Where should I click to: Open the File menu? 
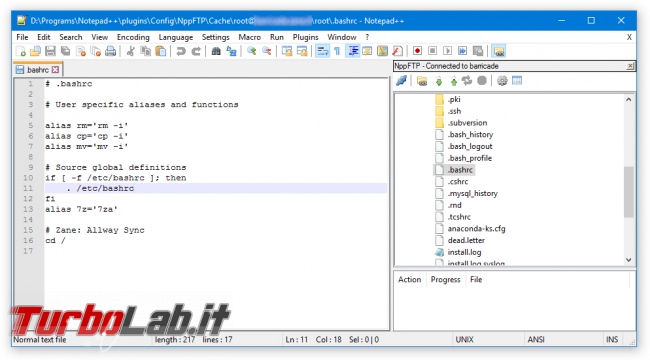(22, 37)
